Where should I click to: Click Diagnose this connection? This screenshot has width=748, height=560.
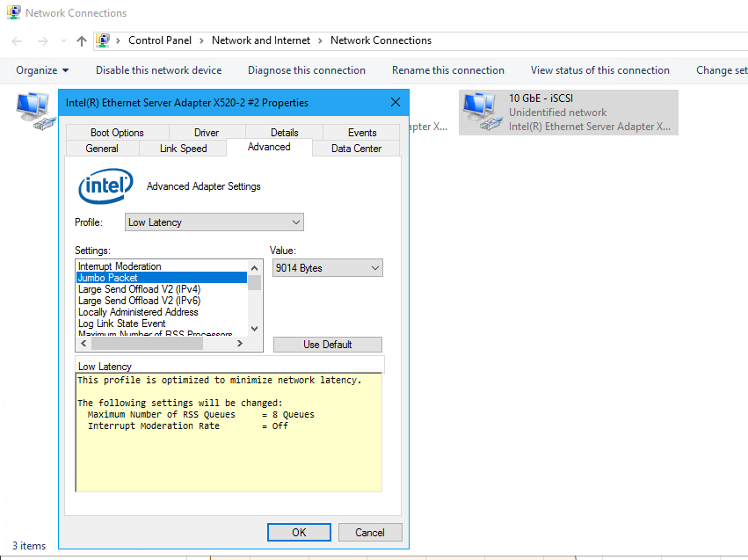point(306,70)
